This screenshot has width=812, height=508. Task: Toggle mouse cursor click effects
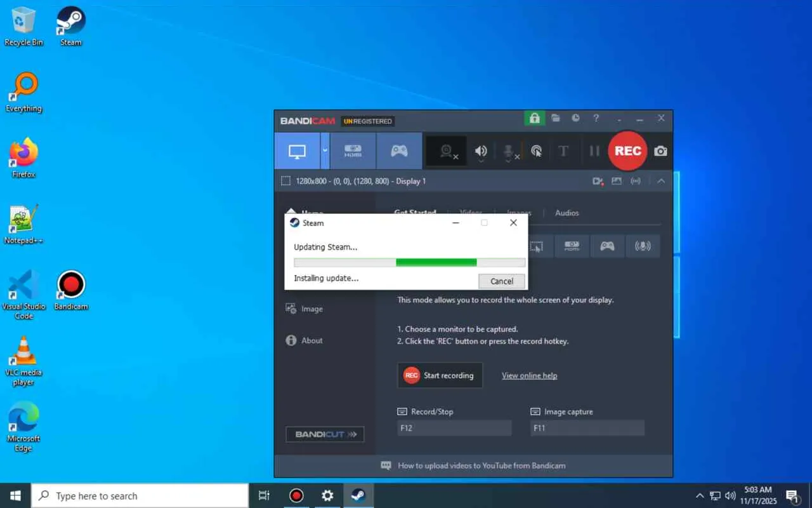pyautogui.click(x=536, y=151)
